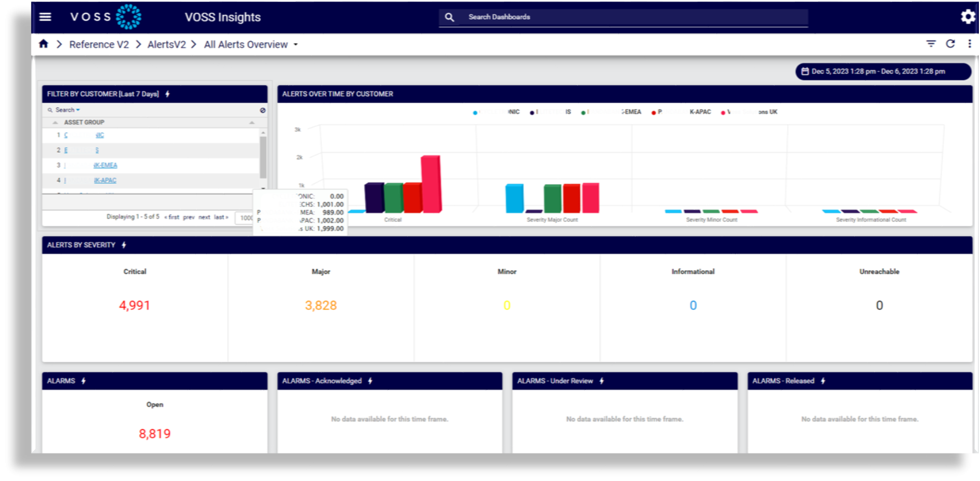Open the date range picker
The width and height of the screenshot is (980, 481).
[x=883, y=71]
